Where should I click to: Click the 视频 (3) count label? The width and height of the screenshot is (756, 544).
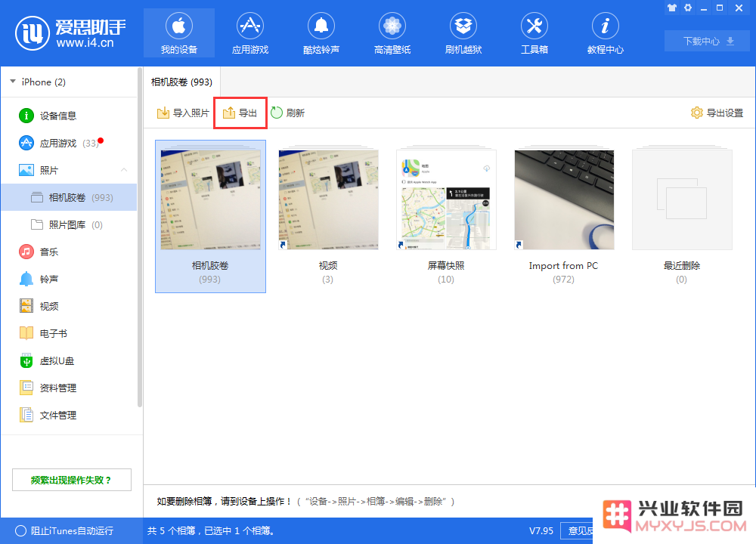[x=328, y=280]
